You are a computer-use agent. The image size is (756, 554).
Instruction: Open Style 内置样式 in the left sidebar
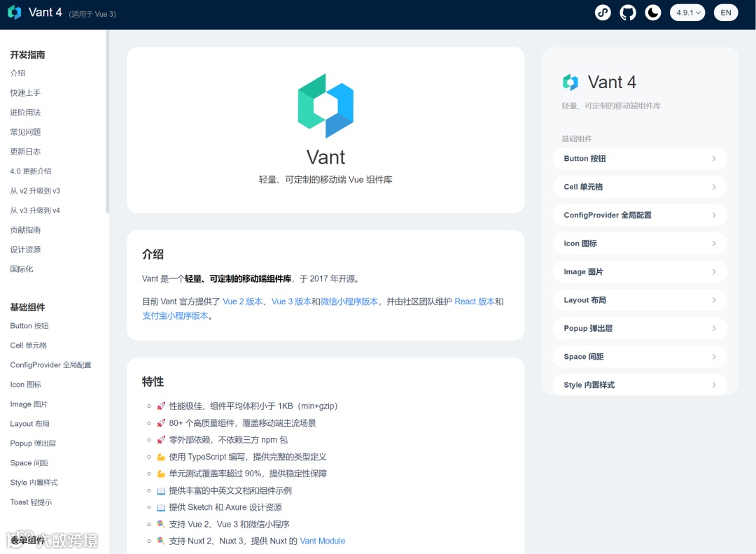click(x=34, y=483)
